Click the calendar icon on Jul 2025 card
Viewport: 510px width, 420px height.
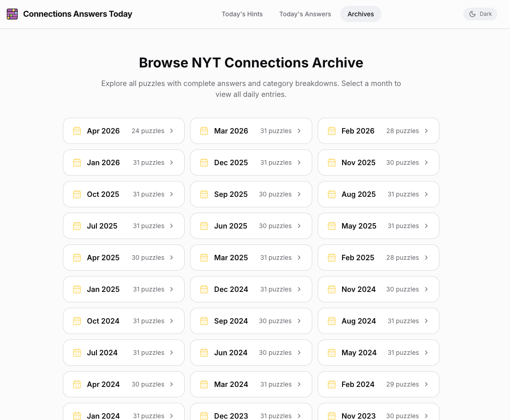77,226
